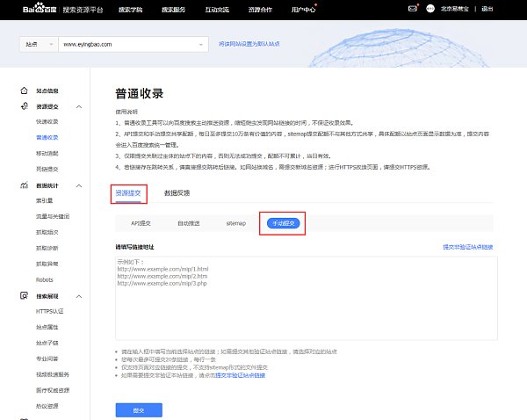This screenshot has width=527, height=420.
Task: Open the mail envelope icon in the header
Action: point(413,9)
